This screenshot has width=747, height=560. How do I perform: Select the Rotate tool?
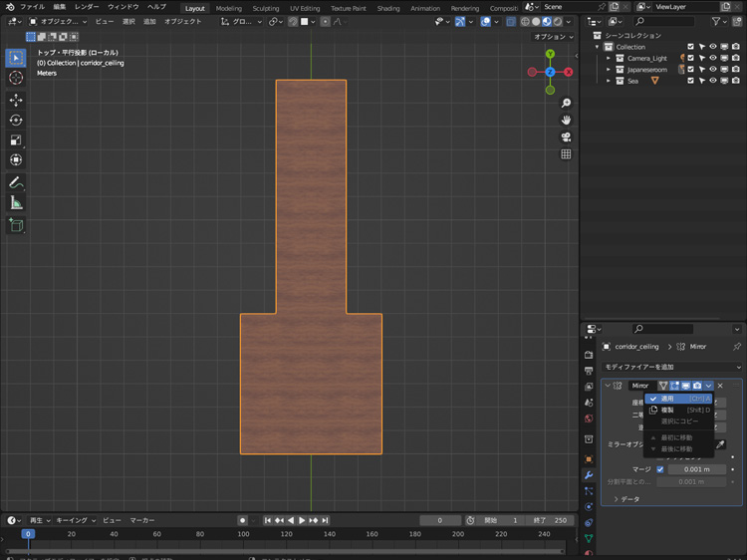click(16, 120)
